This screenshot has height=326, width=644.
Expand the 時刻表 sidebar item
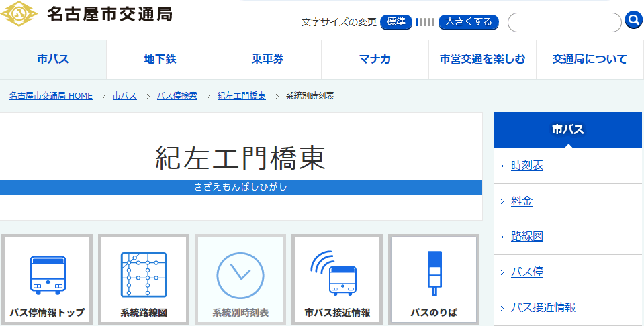[527, 166]
